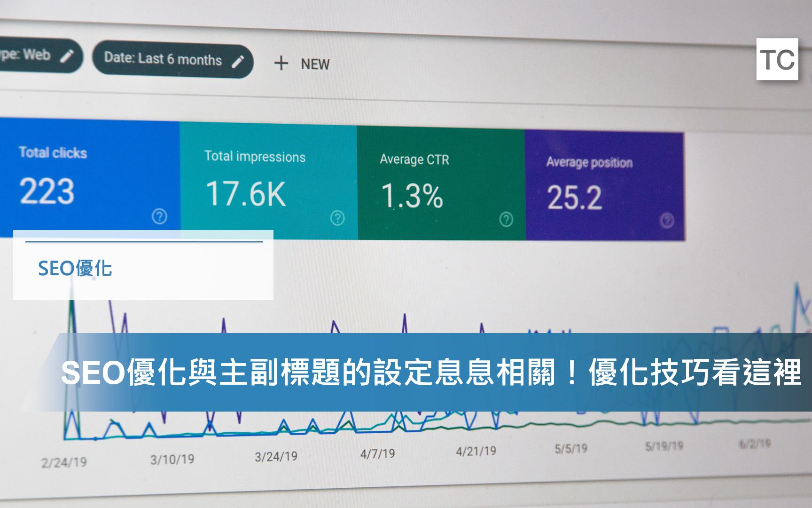Select the 4/21/19 date on chart axis
812x508 pixels.
click(476, 451)
